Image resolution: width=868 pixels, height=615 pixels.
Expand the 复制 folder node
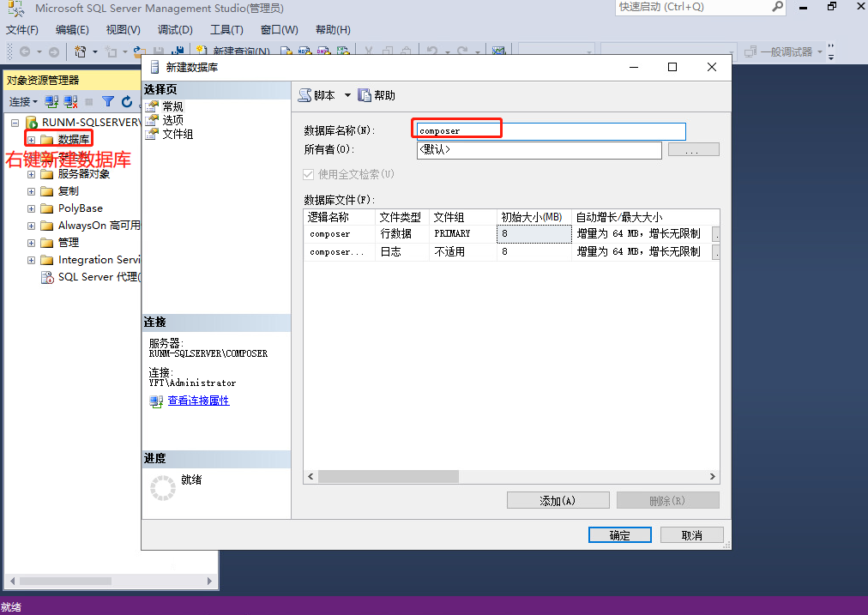coord(32,191)
